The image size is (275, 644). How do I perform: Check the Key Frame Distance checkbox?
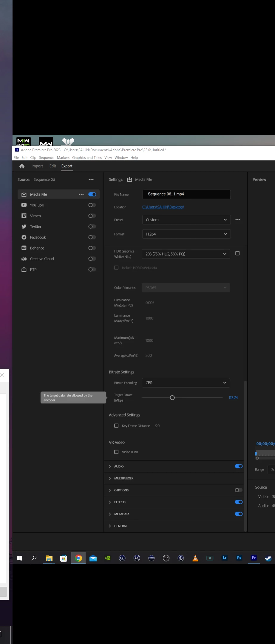coord(116,426)
